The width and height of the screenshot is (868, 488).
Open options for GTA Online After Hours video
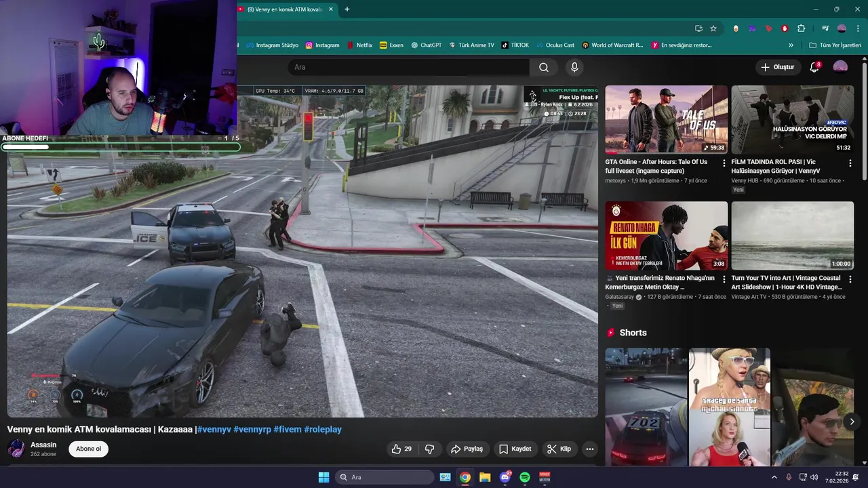click(x=724, y=163)
